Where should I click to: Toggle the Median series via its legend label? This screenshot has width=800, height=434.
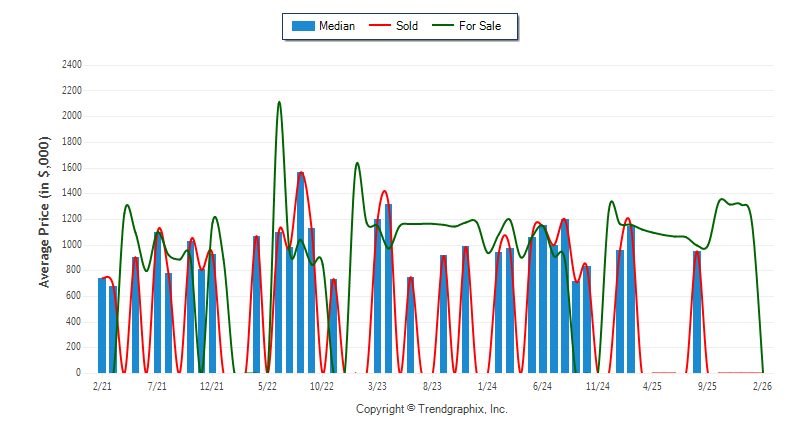coord(336,26)
